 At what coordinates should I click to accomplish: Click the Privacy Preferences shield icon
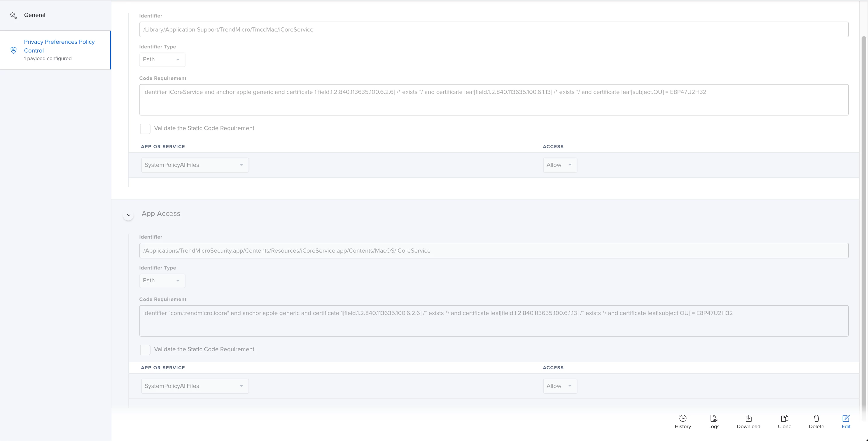pyautogui.click(x=13, y=50)
